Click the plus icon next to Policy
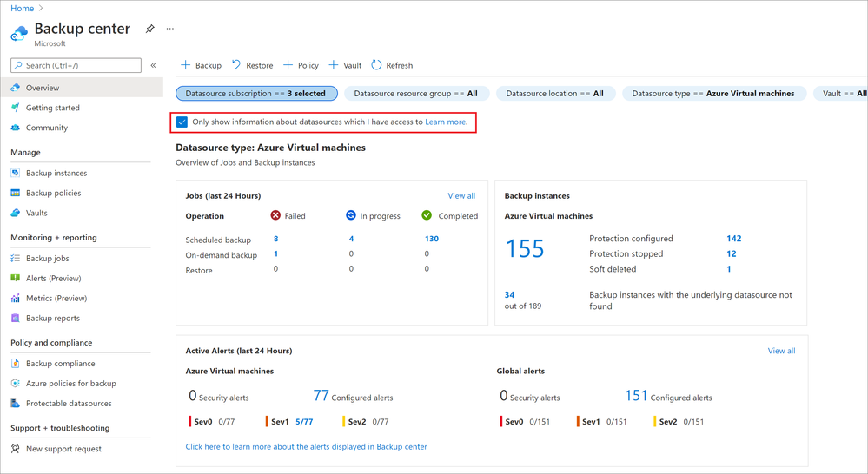Screen dimensions: 868x474 tap(288, 65)
